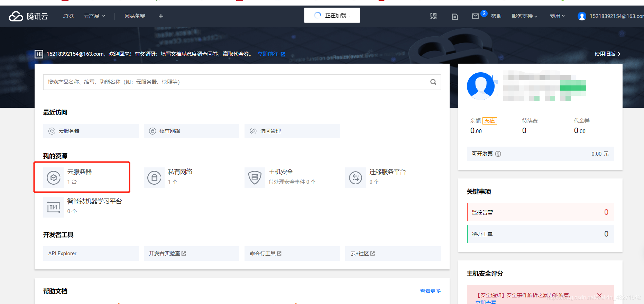Click the 迁移服务平台 resource title
The width and height of the screenshot is (644, 304).
coord(387,172)
